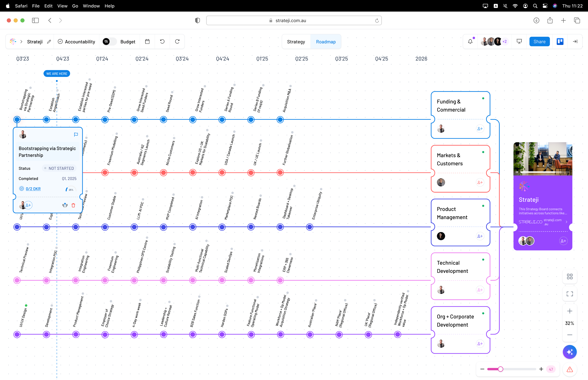The width and height of the screenshot is (588, 380).
Task: Open the AI sparkle assistant button
Action: point(569,352)
